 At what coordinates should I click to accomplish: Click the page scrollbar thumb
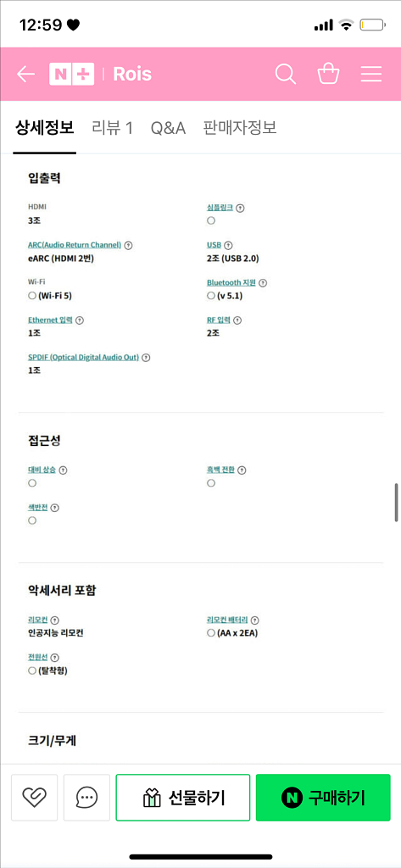[x=396, y=503]
